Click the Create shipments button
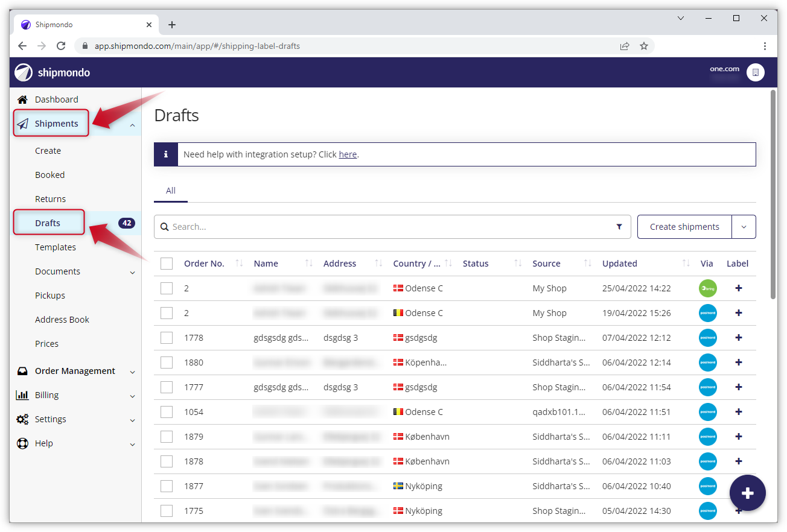This screenshot has width=787, height=532. click(x=684, y=227)
